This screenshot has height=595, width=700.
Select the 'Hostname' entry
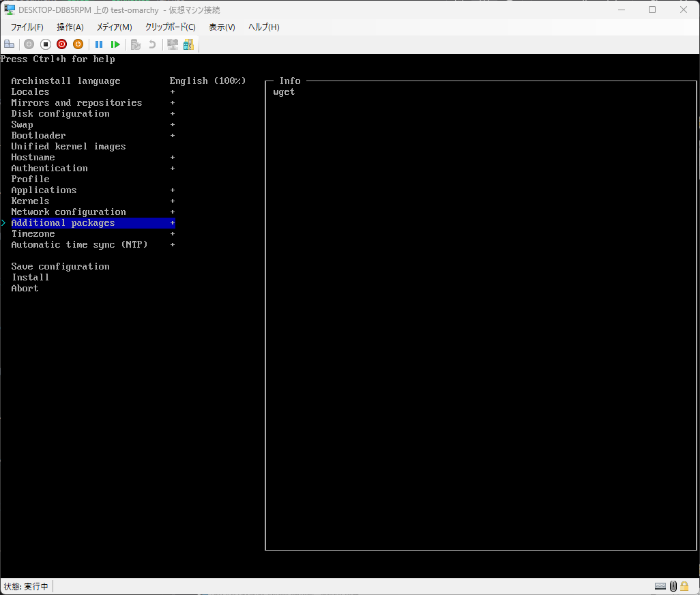pyautogui.click(x=33, y=157)
